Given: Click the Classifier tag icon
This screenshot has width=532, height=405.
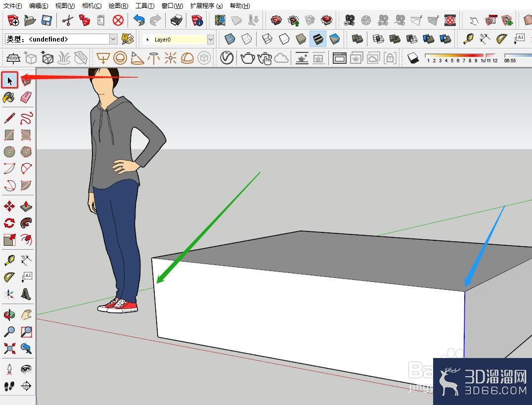Looking at the screenshot, I should tap(128, 39).
